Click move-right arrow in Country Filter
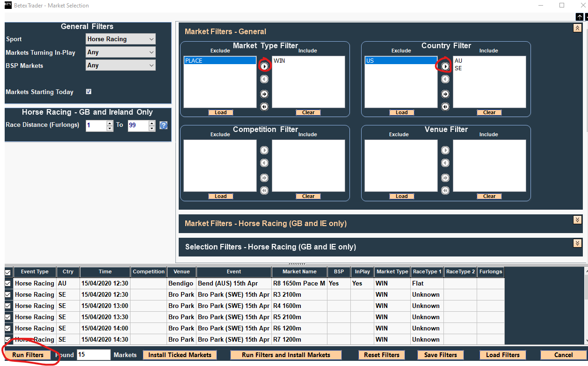This screenshot has width=588, height=366. (x=445, y=66)
